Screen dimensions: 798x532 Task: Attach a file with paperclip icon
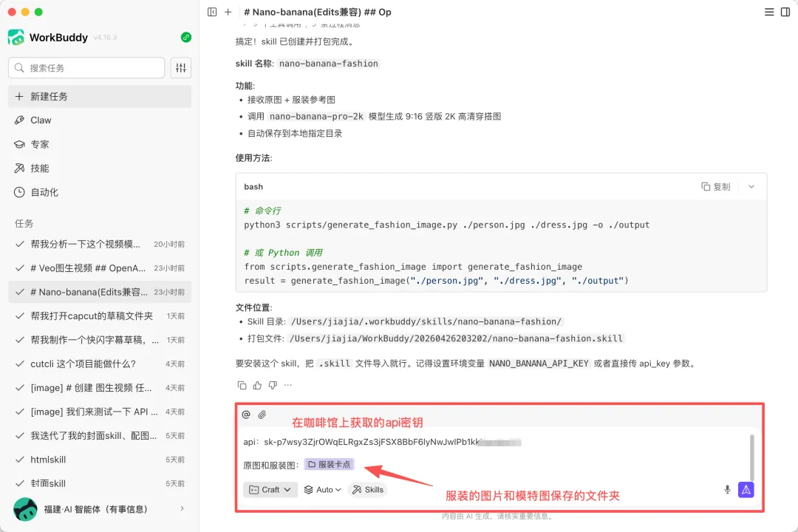(262, 415)
